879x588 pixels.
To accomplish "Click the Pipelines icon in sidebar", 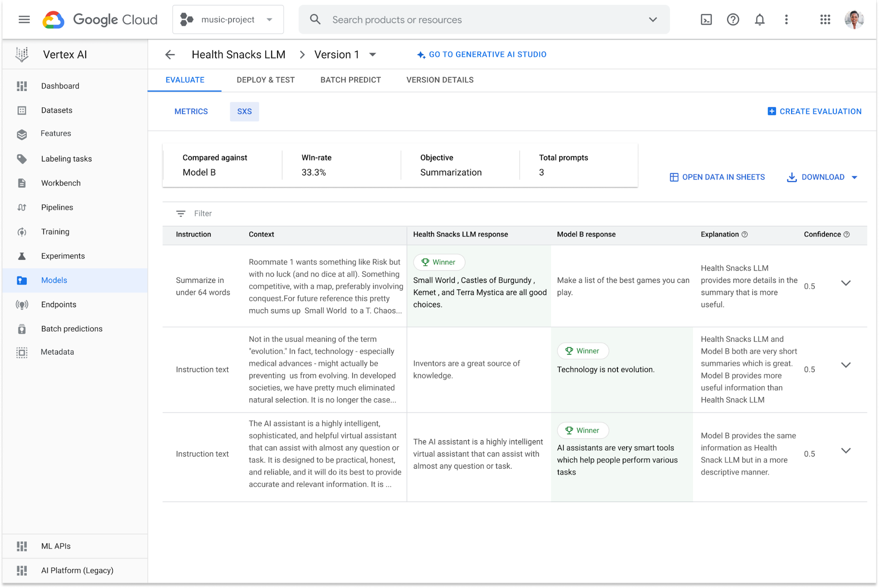I will (21, 208).
